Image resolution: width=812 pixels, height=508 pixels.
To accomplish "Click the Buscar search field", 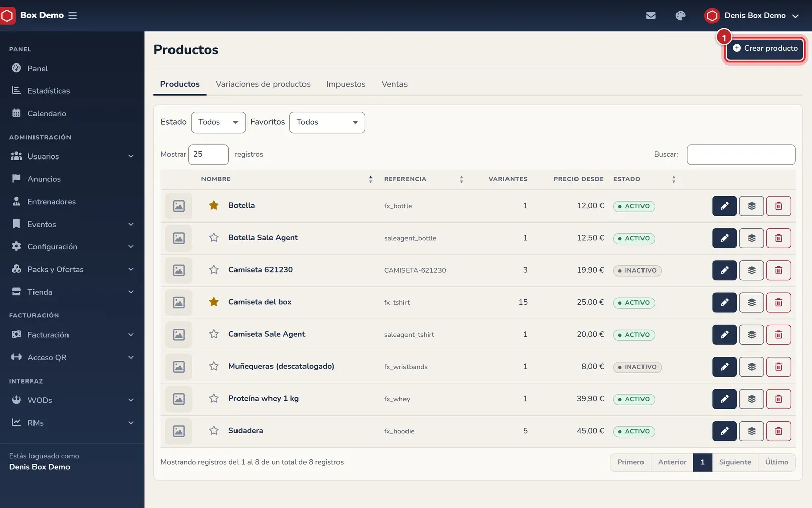I will click(741, 154).
